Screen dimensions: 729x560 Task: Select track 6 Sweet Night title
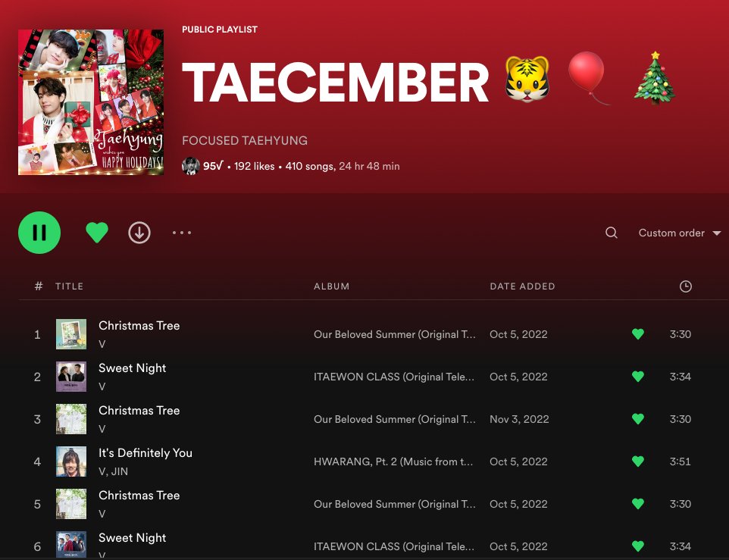[x=132, y=538]
